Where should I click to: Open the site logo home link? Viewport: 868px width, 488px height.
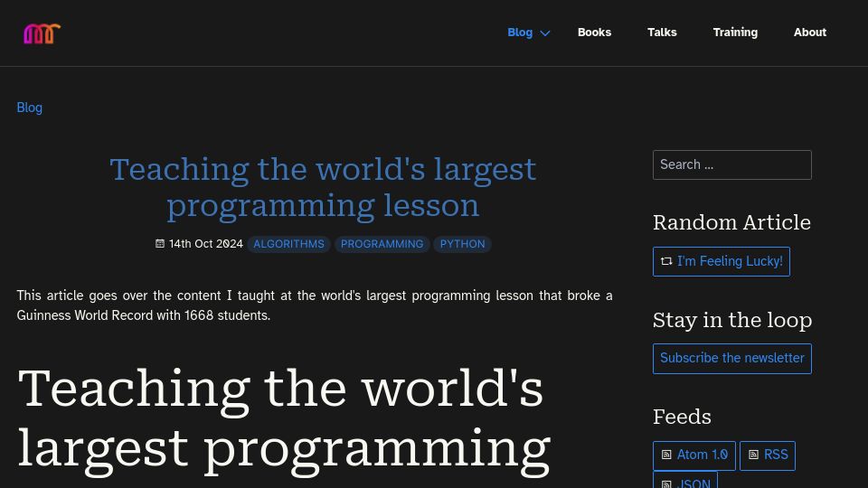[42, 33]
